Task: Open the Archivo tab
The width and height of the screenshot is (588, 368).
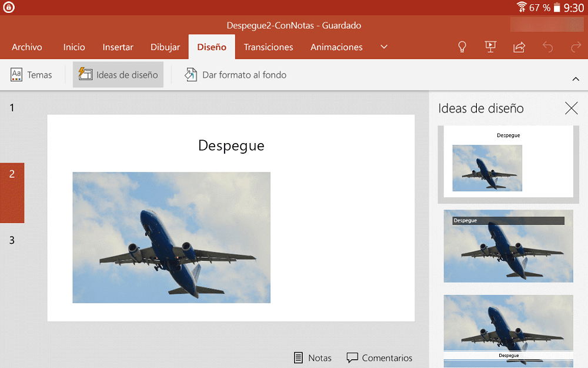Action: coord(26,47)
